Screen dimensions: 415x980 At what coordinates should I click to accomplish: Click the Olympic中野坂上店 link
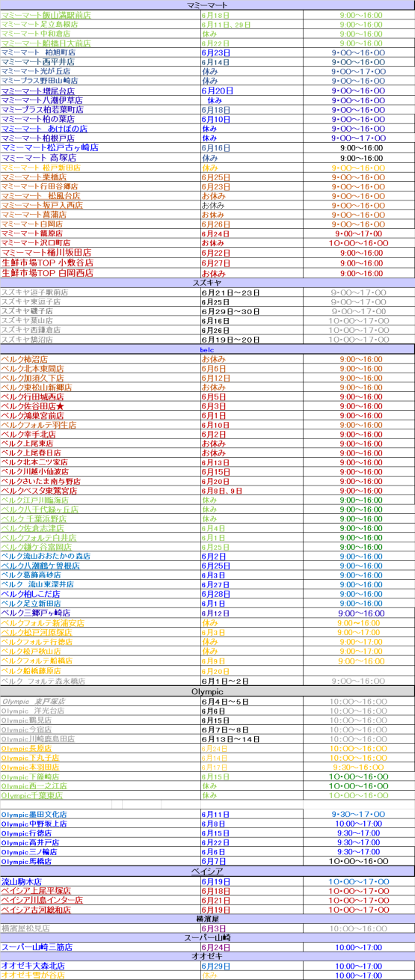click(34, 824)
